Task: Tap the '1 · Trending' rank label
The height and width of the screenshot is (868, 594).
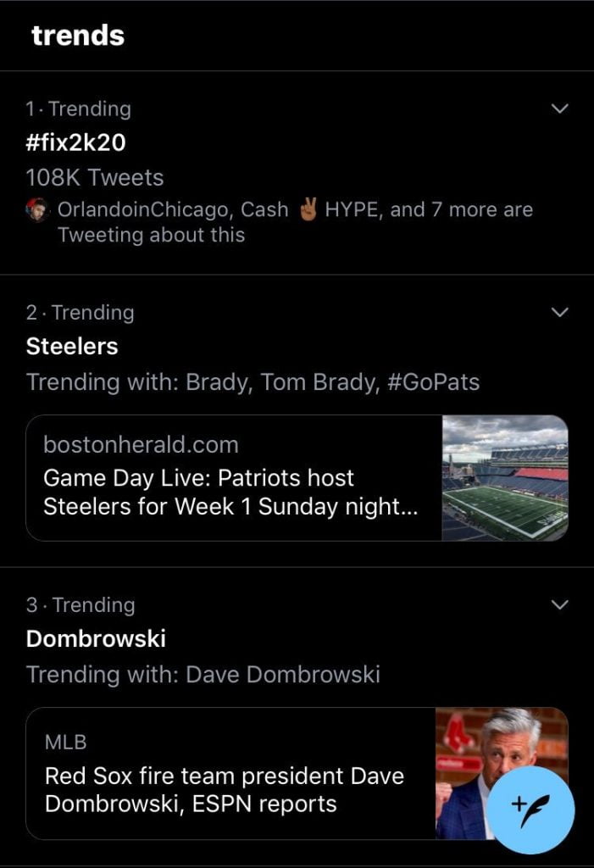Action: click(78, 108)
